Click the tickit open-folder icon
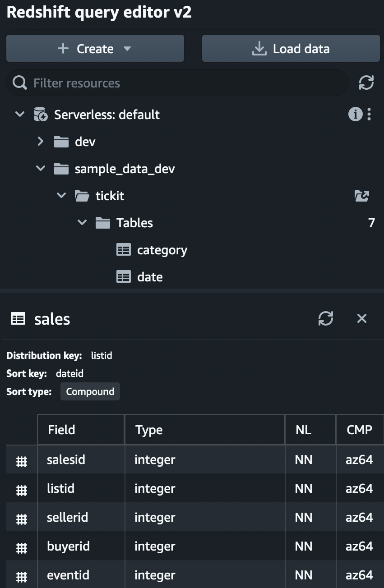 coord(82,196)
